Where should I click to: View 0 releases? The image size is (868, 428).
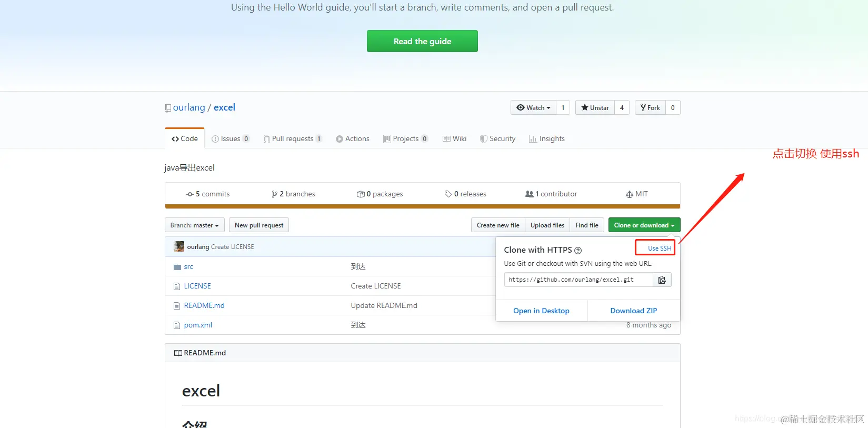tap(465, 194)
